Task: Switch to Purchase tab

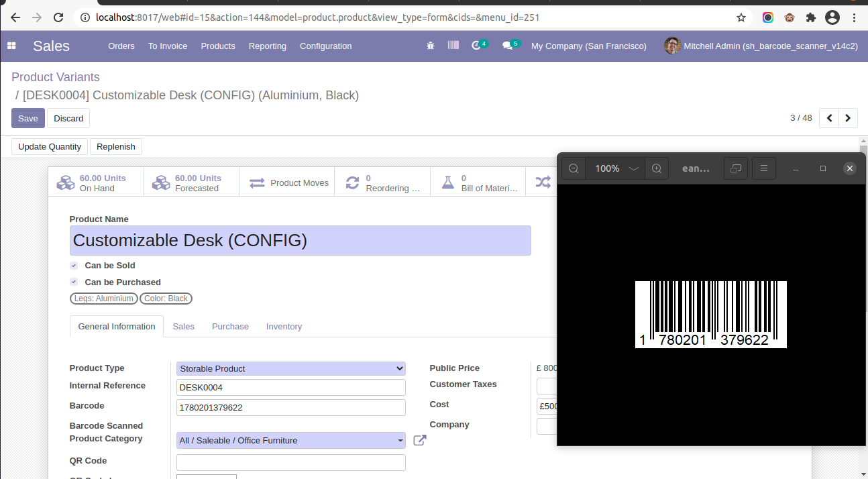Action: point(230,326)
